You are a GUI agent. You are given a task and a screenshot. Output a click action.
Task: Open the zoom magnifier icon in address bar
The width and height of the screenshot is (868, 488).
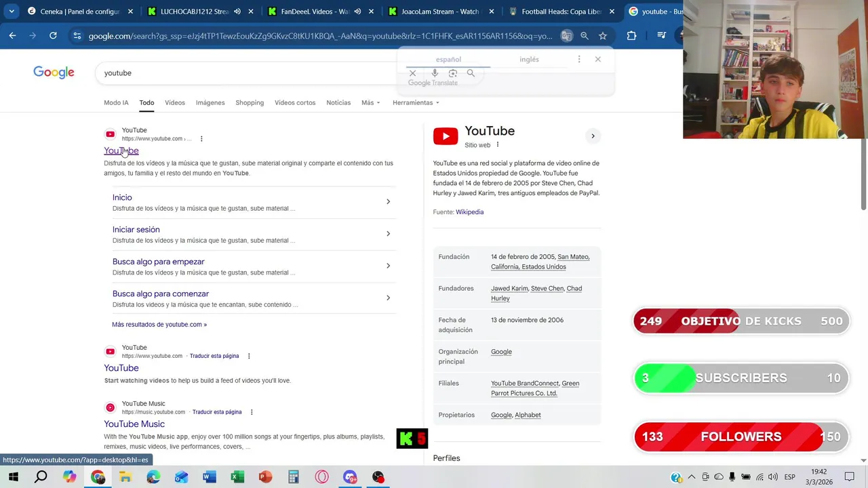pyautogui.click(x=585, y=35)
